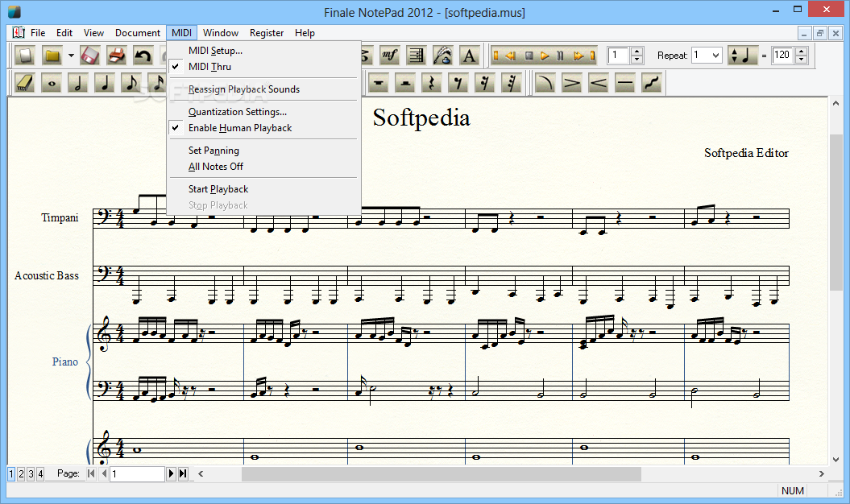Select the trill extension wavy line tool
The width and height of the screenshot is (850, 504).
(651, 84)
